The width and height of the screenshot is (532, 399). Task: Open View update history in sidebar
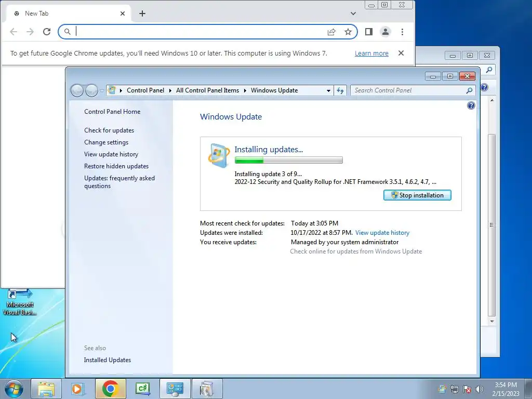pyautogui.click(x=111, y=154)
